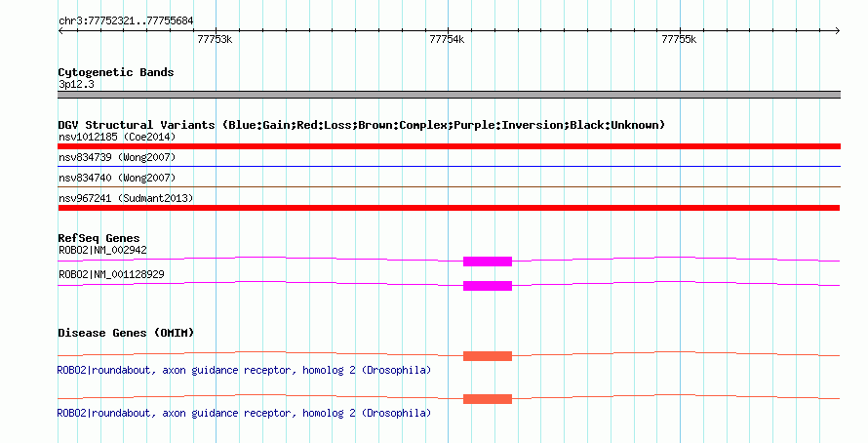Screen dimensions: 868x443
Task: Click the thick red bar under nsv967241
Action: [449, 208]
